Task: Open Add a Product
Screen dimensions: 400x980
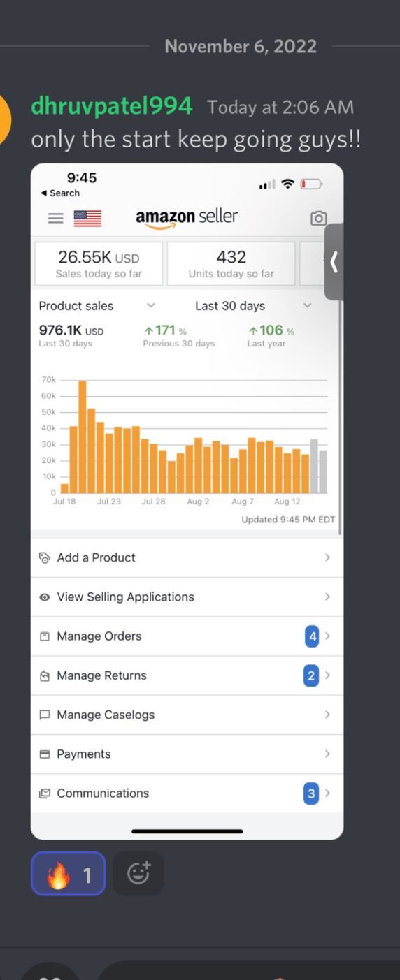Action: click(187, 557)
